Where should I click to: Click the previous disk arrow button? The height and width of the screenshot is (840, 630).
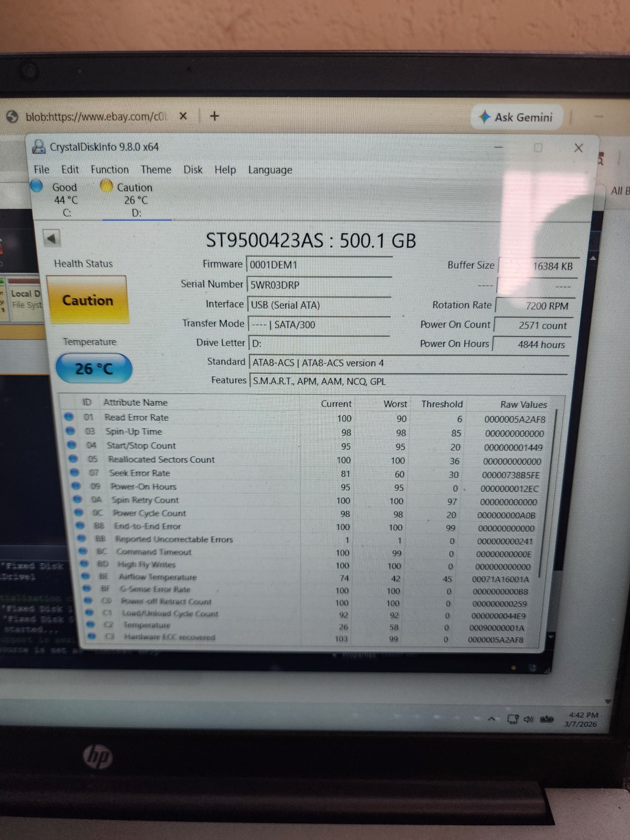point(51,238)
